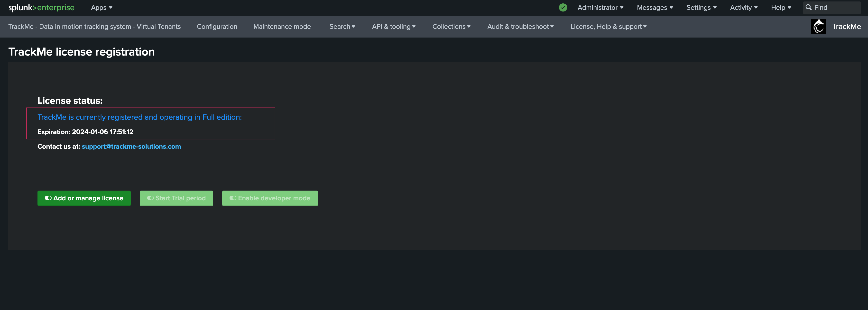Open the Audit & troubleshoot menu
This screenshot has width=868, height=310.
[x=520, y=27]
